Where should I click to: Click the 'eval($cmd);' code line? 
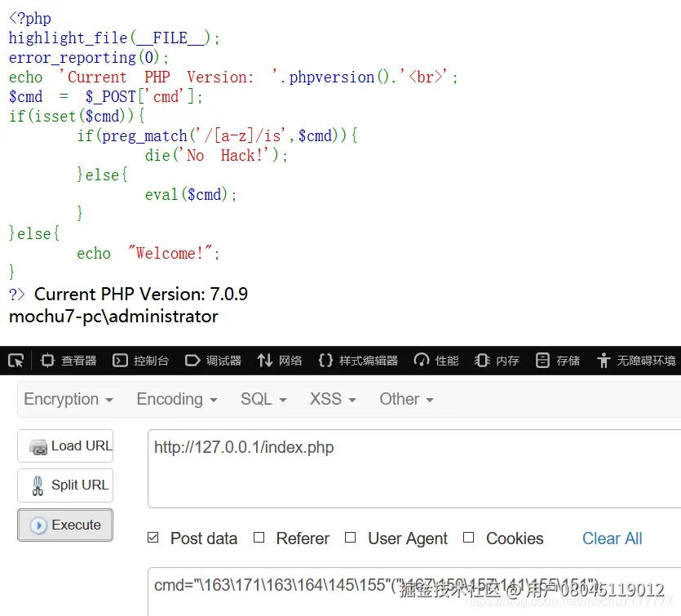coord(191,194)
